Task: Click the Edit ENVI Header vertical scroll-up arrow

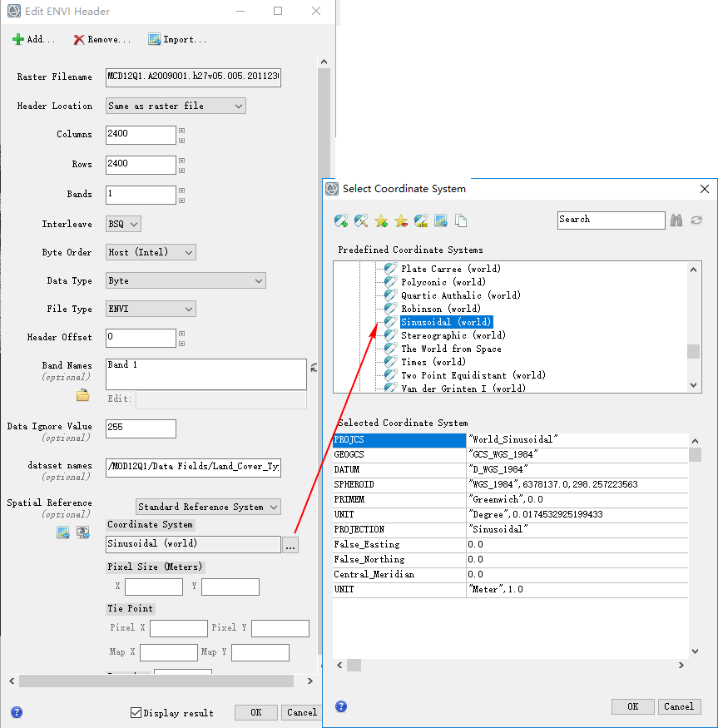Action: click(324, 62)
